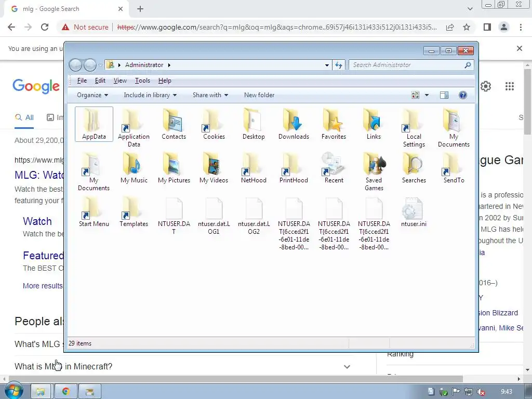Screen dimensions: 532x399
Task: Open the Tools menu
Action: pyautogui.click(x=142, y=81)
